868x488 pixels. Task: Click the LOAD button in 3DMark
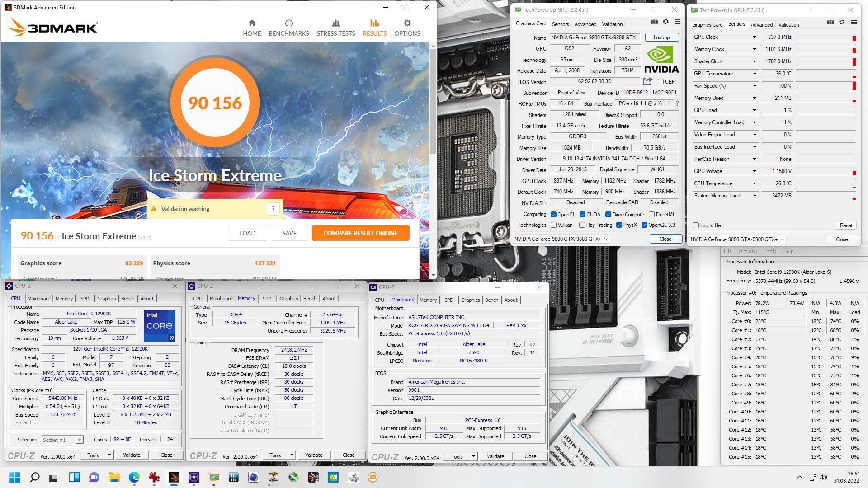pyautogui.click(x=247, y=233)
